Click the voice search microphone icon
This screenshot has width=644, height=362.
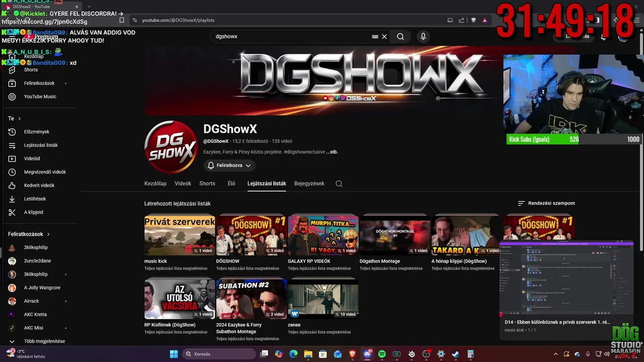pos(423,36)
